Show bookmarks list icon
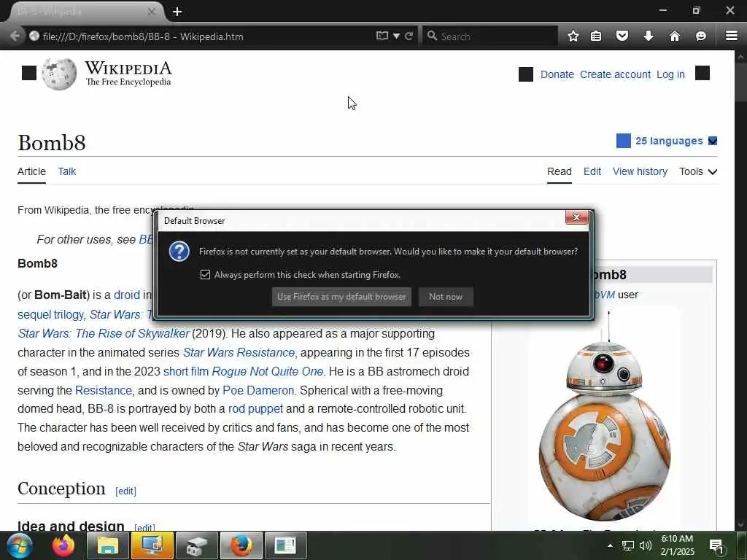This screenshot has height=560, width=747. [596, 36]
